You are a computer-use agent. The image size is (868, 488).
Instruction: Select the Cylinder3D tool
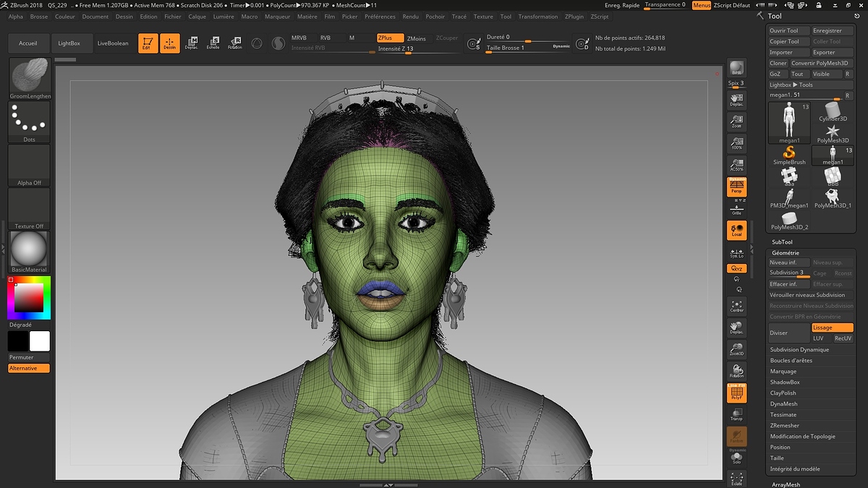click(833, 112)
